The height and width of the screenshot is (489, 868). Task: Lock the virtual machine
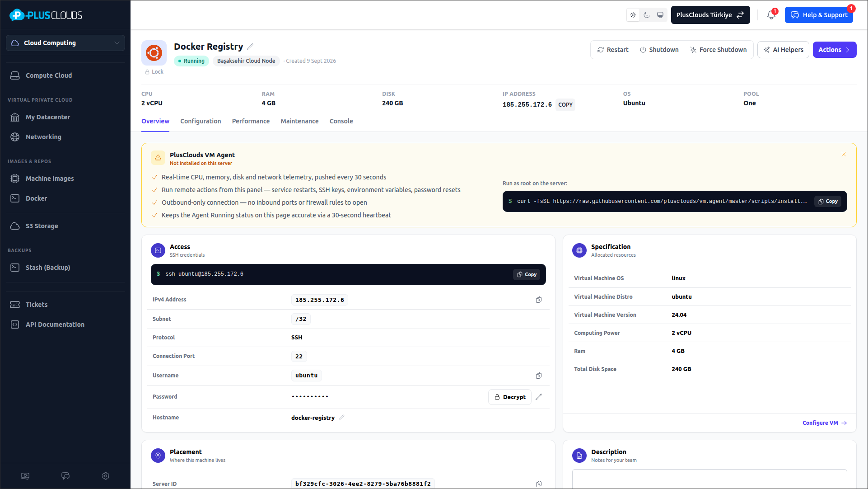(154, 72)
